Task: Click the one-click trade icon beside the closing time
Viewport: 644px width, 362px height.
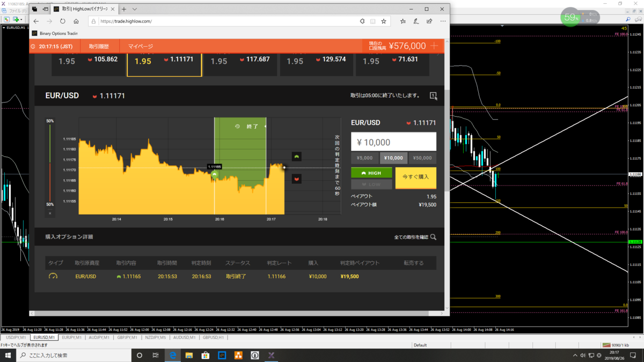Action: (433, 95)
